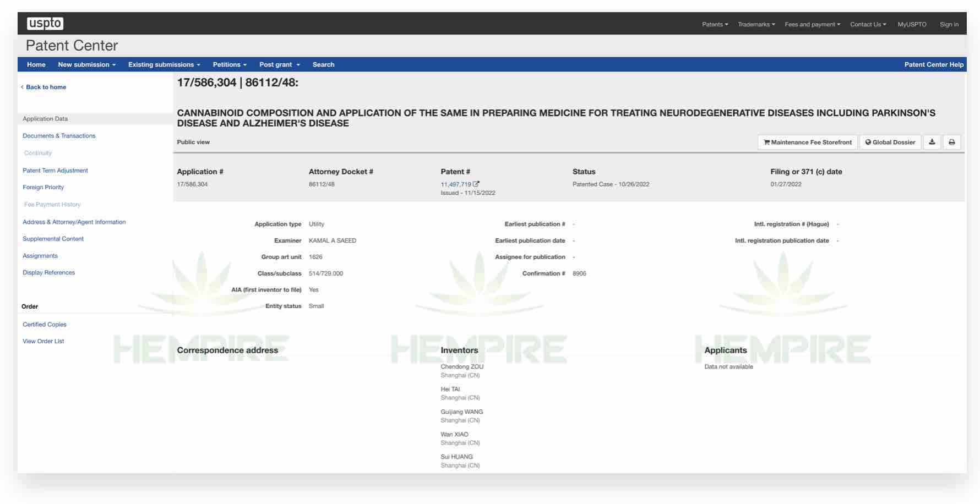Click inventor Sui HUANG
Viewport: 980px width, 504px height.
[x=456, y=457]
